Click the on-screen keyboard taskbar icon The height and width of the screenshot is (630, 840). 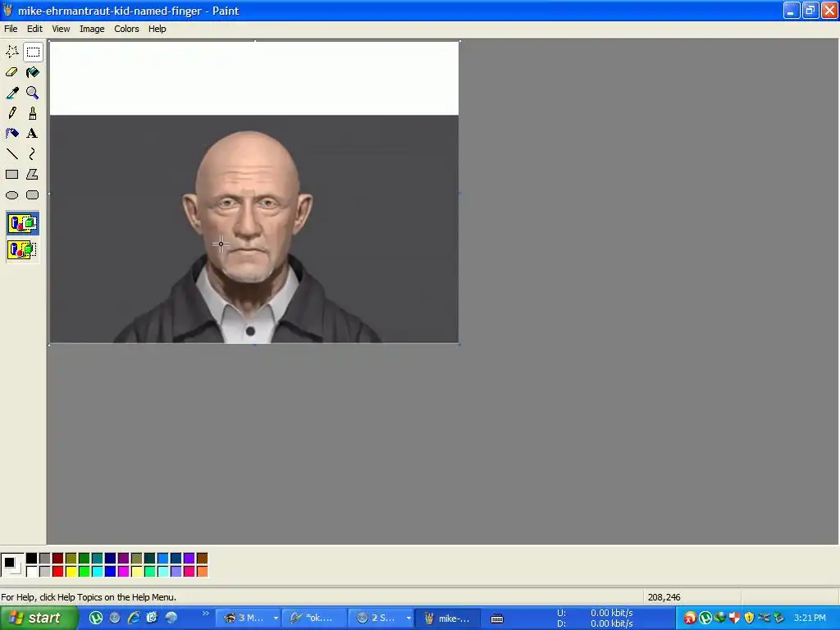[497, 619]
